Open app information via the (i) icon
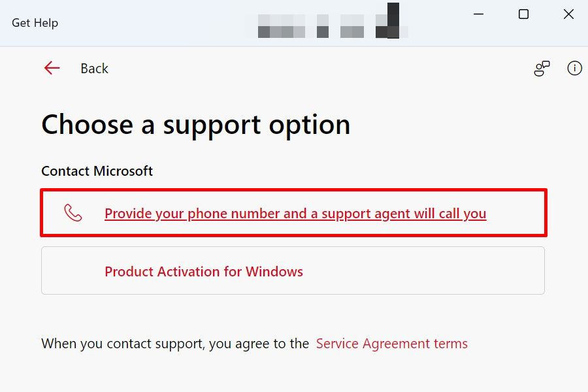 (574, 68)
